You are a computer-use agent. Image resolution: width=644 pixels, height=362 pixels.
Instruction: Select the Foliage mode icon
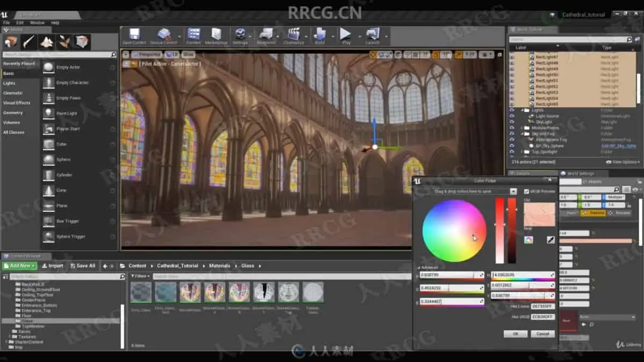[64, 42]
